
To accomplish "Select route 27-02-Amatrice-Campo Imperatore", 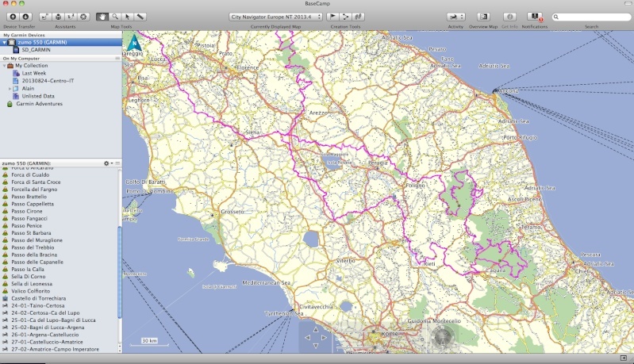I will tap(55, 350).
